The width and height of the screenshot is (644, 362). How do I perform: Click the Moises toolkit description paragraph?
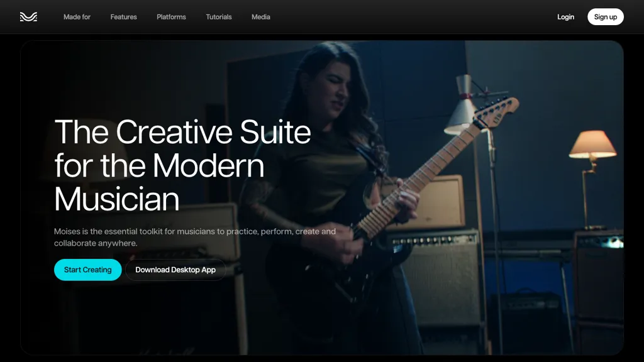195,237
